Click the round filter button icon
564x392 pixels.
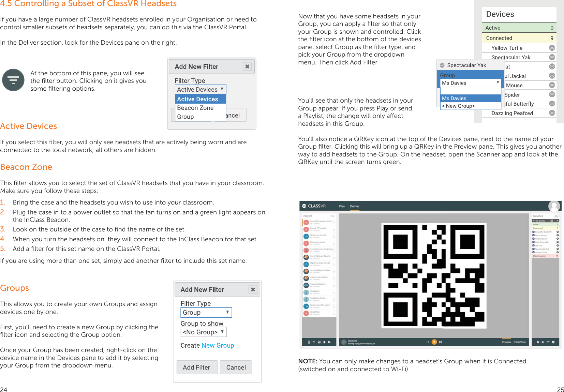coord(13,80)
